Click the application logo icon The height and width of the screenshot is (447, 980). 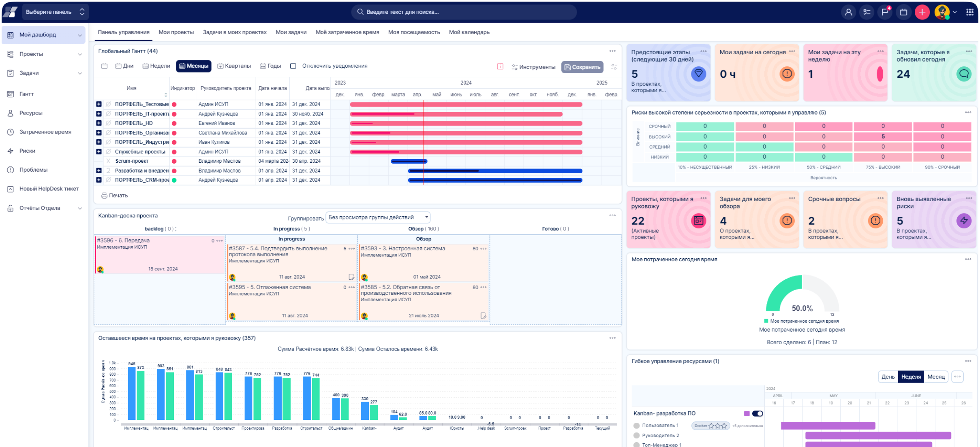(10, 12)
